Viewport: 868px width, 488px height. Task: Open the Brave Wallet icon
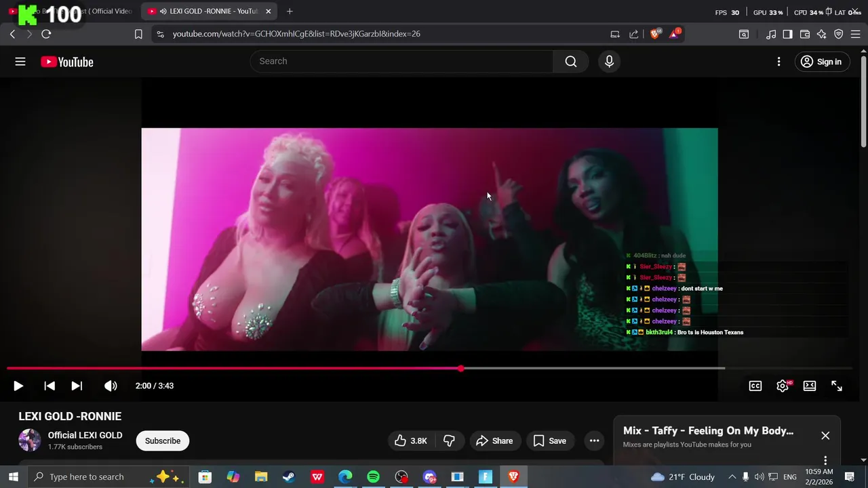pos(805,34)
